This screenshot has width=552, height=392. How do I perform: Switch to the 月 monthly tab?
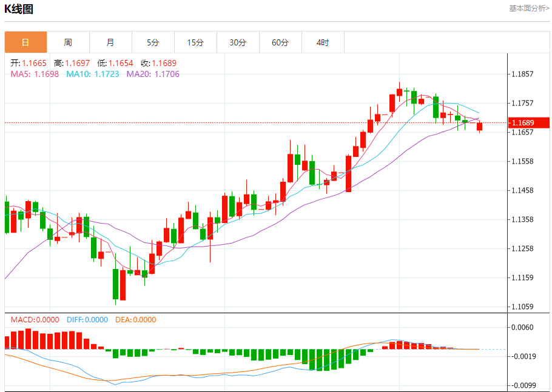tap(110, 42)
